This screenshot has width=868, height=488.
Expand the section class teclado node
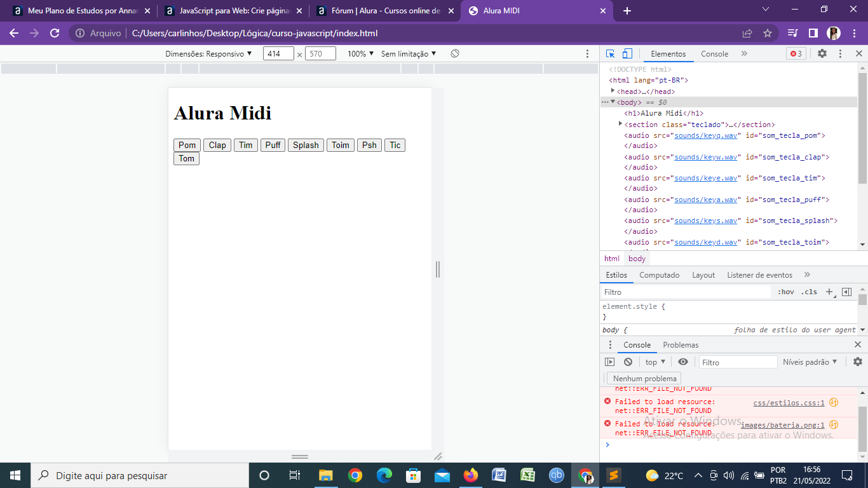point(620,124)
